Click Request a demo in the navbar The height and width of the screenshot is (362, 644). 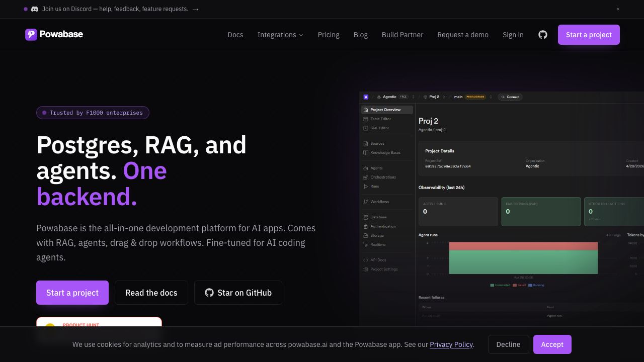(x=463, y=35)
